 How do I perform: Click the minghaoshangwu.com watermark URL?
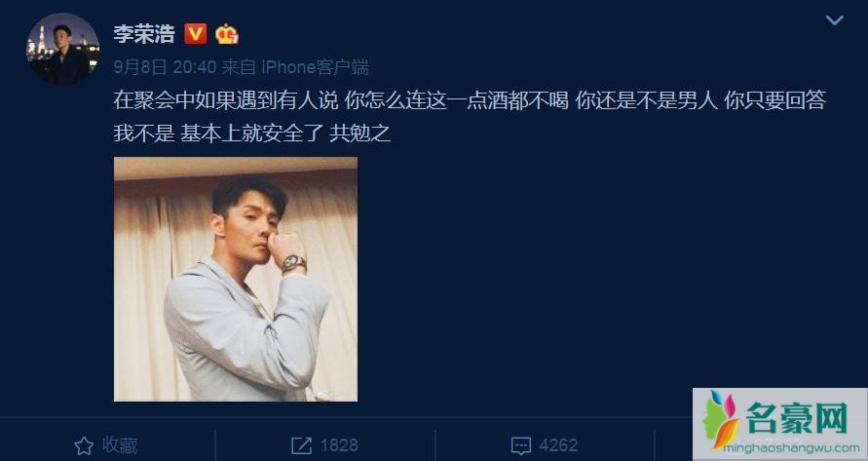[x=791, y=448]
